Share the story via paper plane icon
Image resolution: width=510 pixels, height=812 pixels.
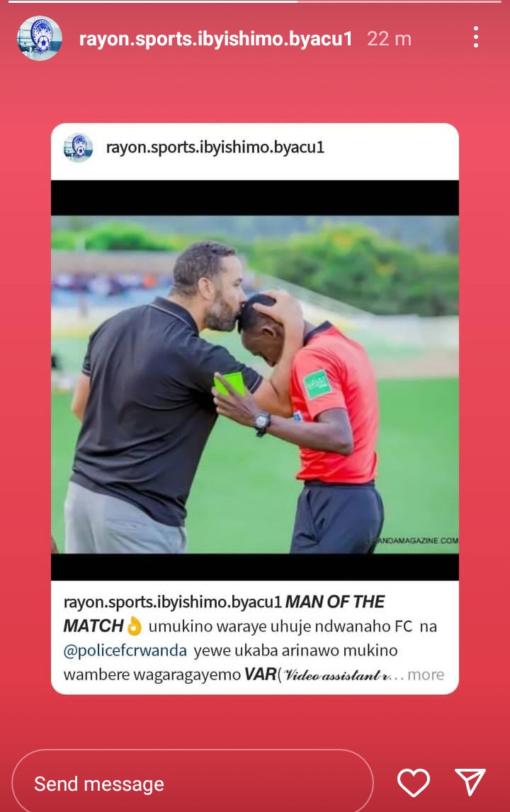pos(470,782)
